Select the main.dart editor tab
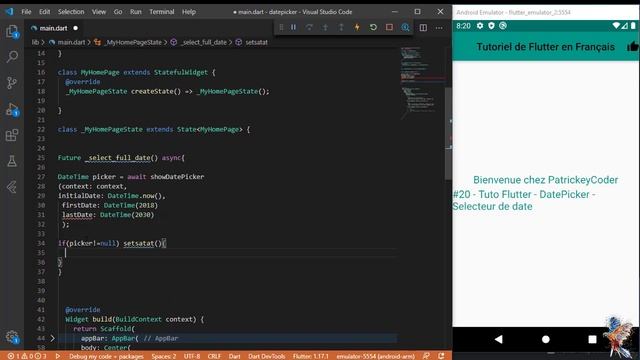The height and width of the screenshot is (360, 640). click(54, 28)
